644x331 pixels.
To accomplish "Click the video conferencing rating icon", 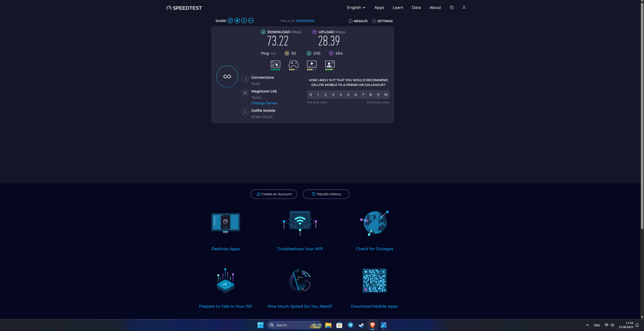I will tap(330, 64).
